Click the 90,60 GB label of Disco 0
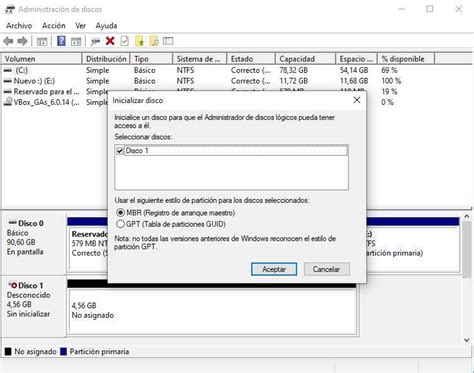Image resolution: width=474 pixels, height=373 pixels. pos(21,242)
